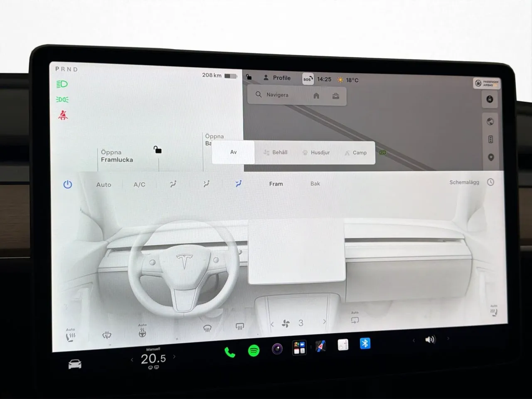The height and width of the screenshot is (399, 532).
Task: Lower volume with left chevron
Action: point(414,340)
